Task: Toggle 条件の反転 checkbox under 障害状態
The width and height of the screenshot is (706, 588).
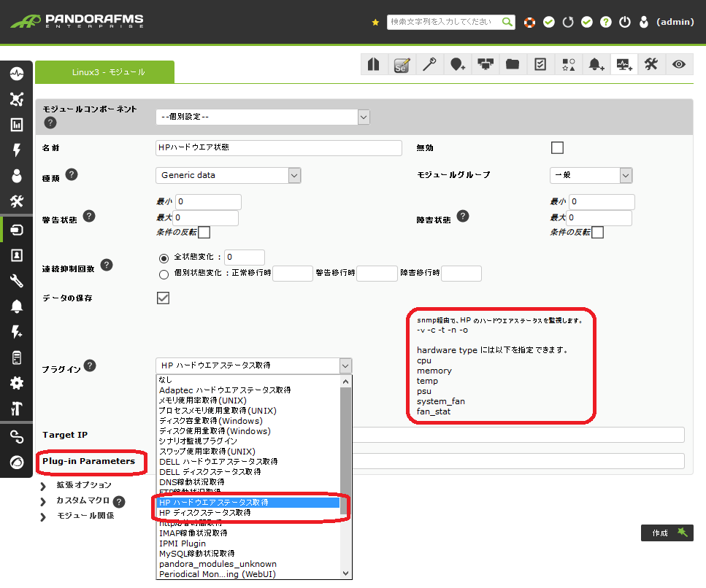Action: (597, 233)
